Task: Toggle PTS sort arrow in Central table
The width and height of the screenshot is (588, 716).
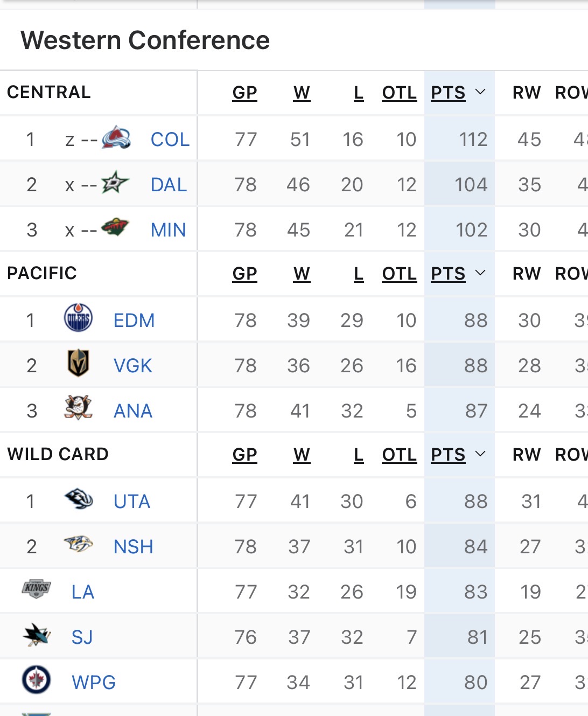Action: point(481,92)
